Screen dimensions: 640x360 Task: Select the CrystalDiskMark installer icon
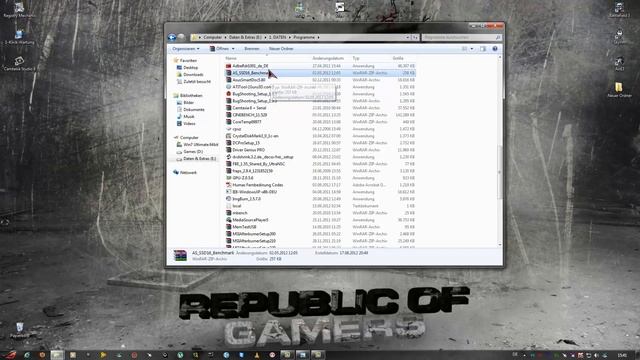[229, 136]
